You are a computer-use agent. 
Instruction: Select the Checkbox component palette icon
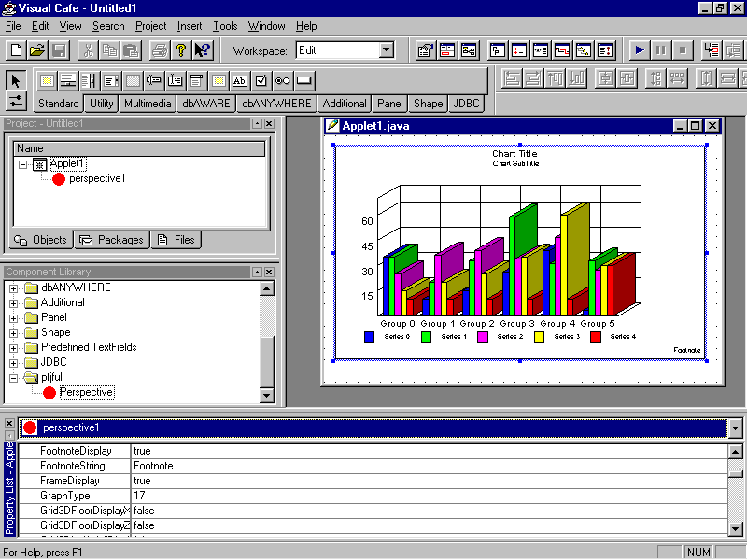(x=261, y=80)
